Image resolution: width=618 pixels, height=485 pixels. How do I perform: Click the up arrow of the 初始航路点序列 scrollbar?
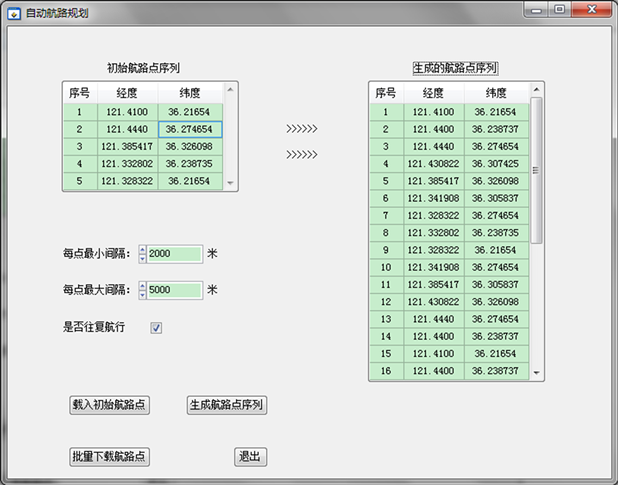point(231,90)
